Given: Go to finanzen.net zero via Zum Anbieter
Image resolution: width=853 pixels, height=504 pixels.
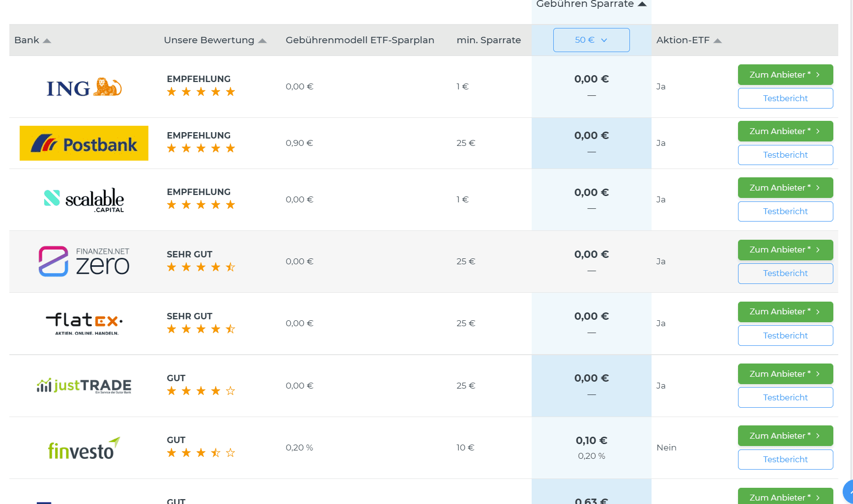Looking at the screenshot, I should tap(785, 250).
